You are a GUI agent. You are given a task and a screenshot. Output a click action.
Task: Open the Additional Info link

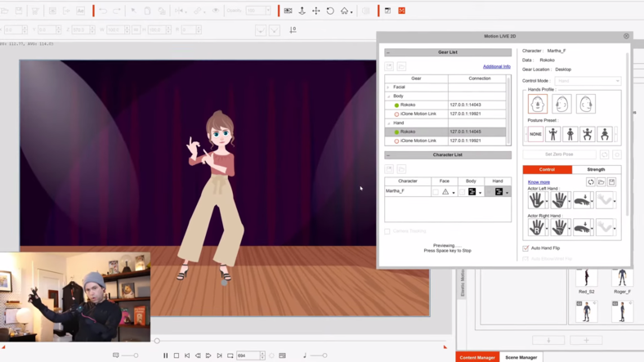pos(496,66)
